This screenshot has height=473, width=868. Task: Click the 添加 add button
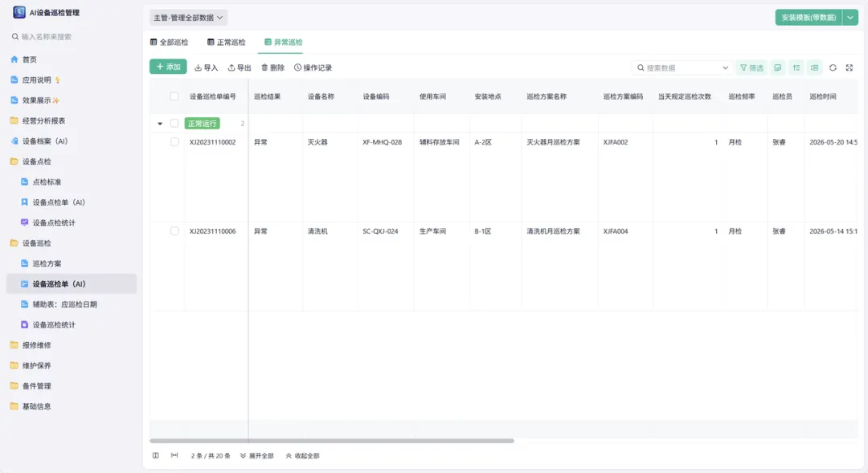[x=168, y=67]
